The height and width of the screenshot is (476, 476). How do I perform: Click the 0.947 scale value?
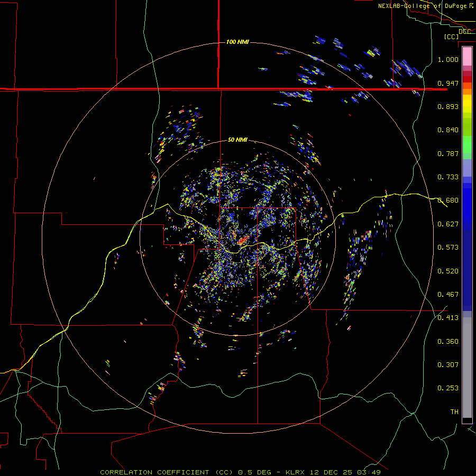[x=448, y=83]
